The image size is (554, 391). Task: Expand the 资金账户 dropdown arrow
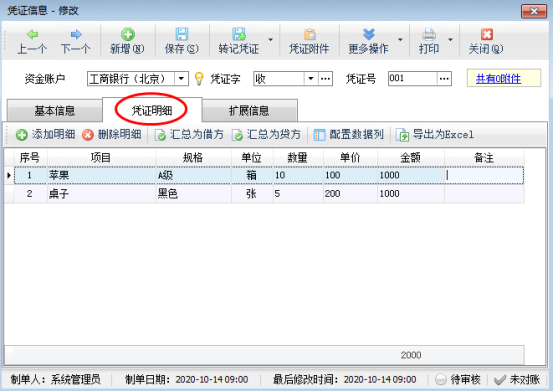pyautogui.click(x=181, y=78)
